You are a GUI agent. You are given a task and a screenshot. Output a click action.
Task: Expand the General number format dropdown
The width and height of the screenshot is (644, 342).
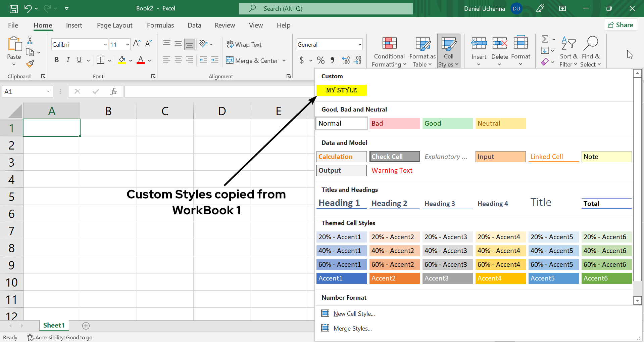point(359,45)
